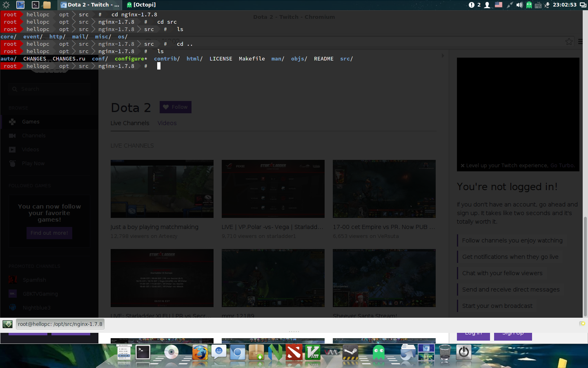Open Arteezy matchmaking stream thumbnail
Screen dimensions: 588x368
point(162,189)
